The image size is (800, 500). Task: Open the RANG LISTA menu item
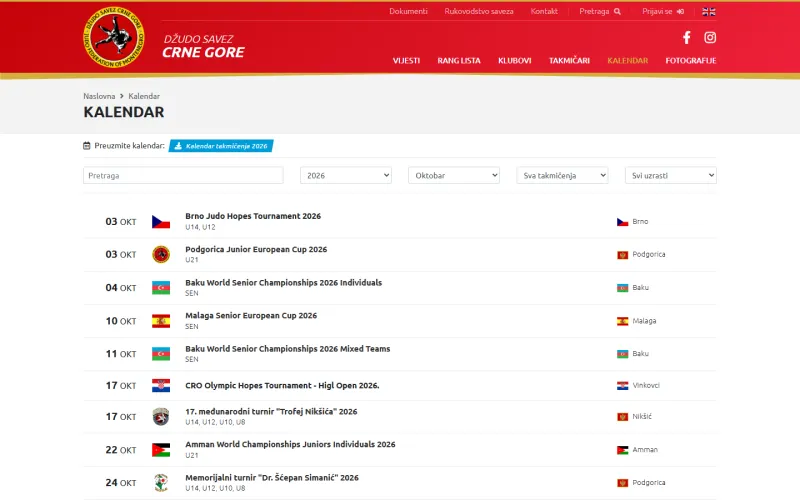[459, 61]
